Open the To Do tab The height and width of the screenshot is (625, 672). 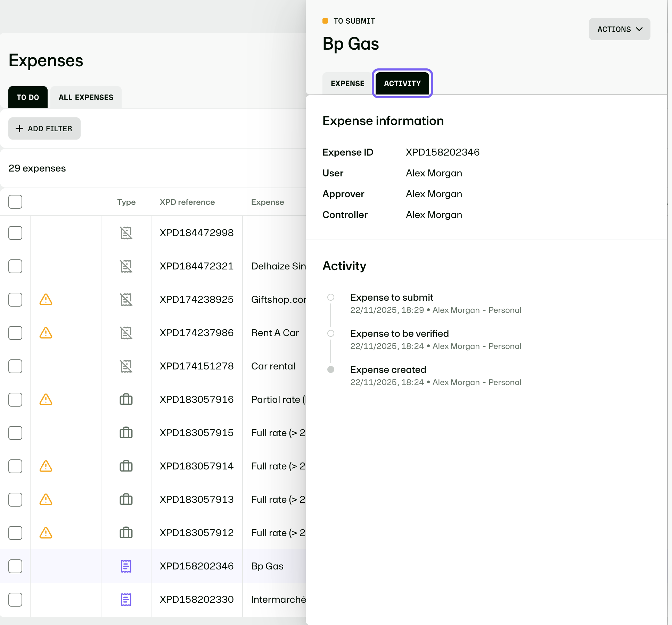coord(28,97)
